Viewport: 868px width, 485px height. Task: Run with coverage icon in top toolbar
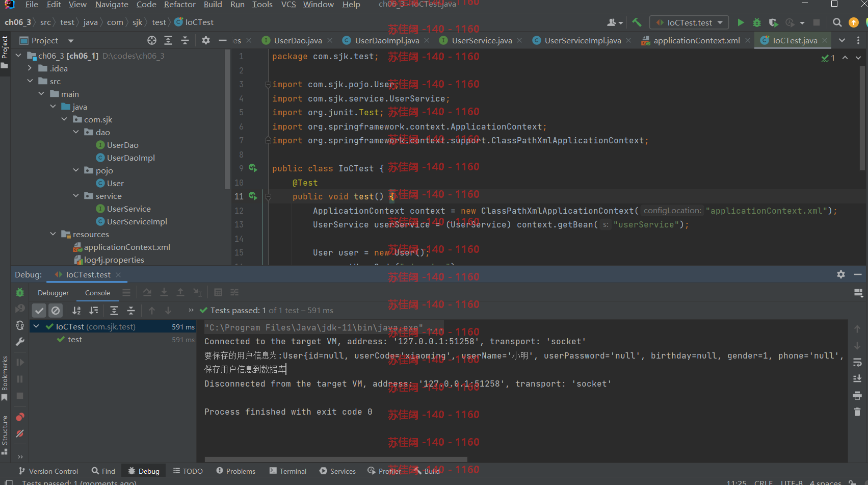pos(773,22)
